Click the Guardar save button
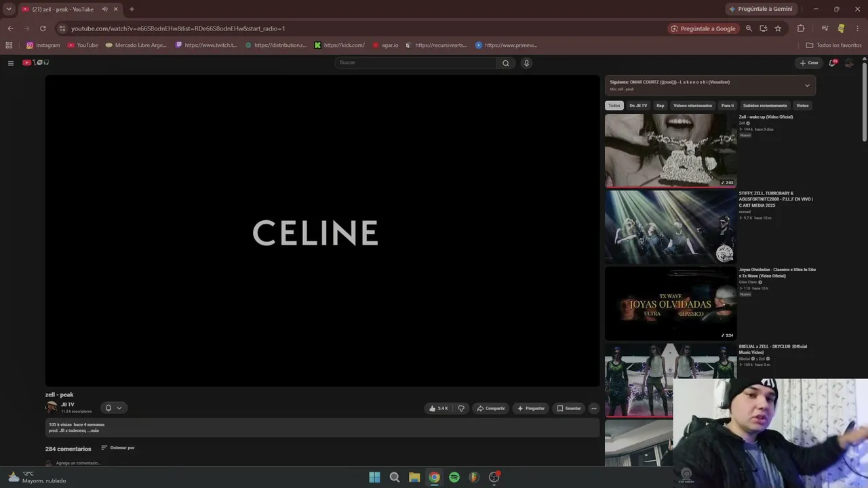Image resolution: width=868 pixels, height=488 pixels. tap(569, 408)
